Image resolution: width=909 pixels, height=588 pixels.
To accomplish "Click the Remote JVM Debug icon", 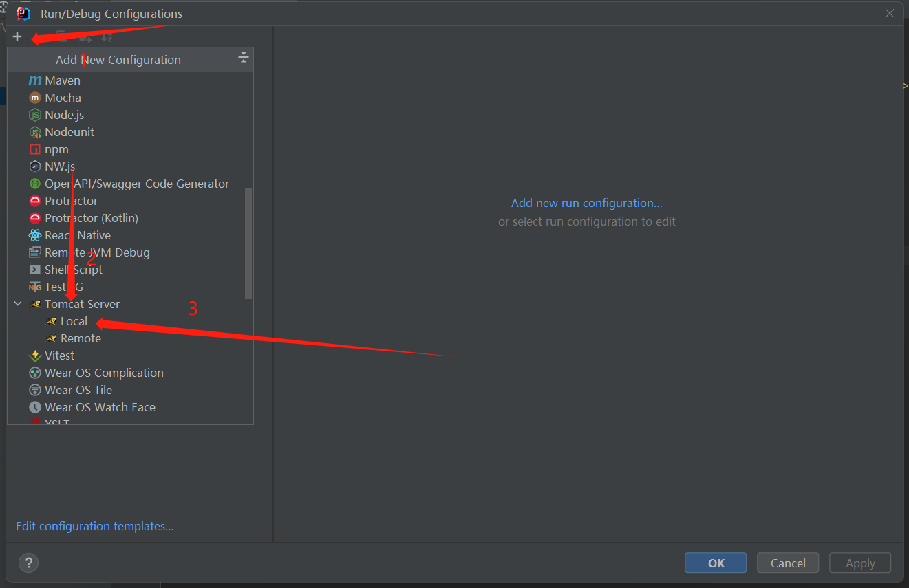I will (35, 252).
